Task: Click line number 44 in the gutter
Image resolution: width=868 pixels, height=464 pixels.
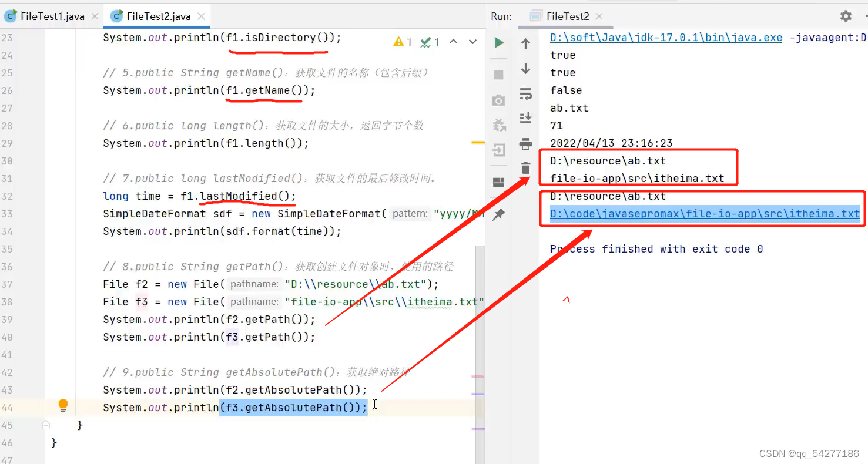Action: point(6,408)
